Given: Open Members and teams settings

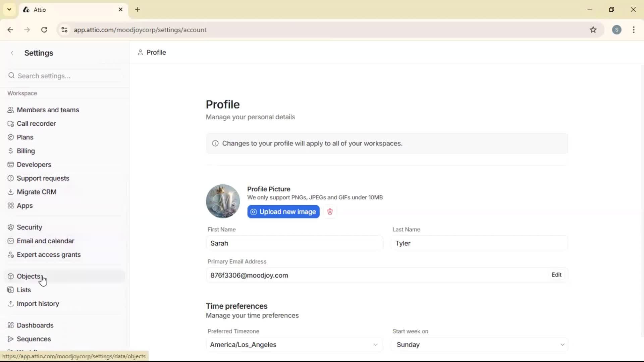Looking at the screenshot, I should [x=64, y=110].
